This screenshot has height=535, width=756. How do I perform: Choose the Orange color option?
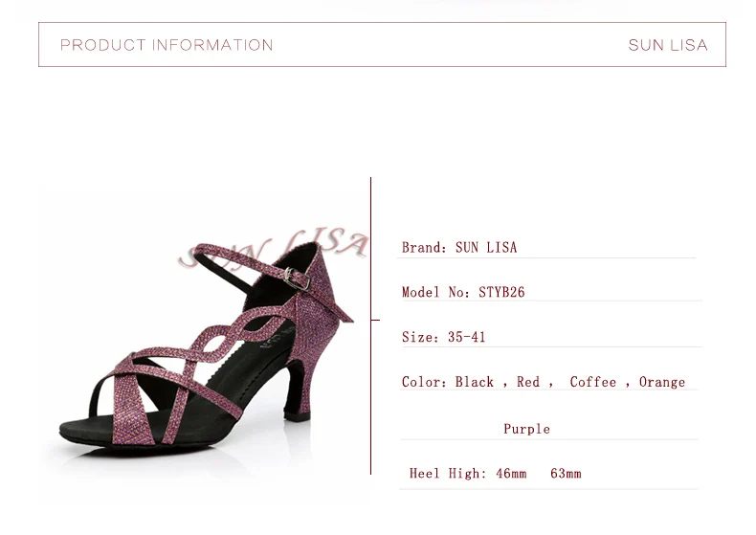(662, 382)
